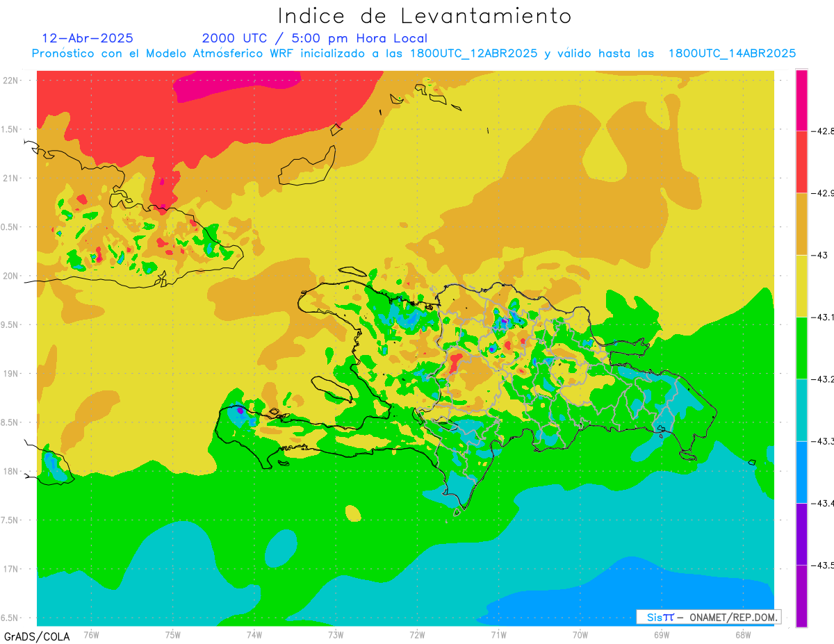Click the "18N" latitude label
This screenshot has width=834, height=644.
click(x=11, y=472)
